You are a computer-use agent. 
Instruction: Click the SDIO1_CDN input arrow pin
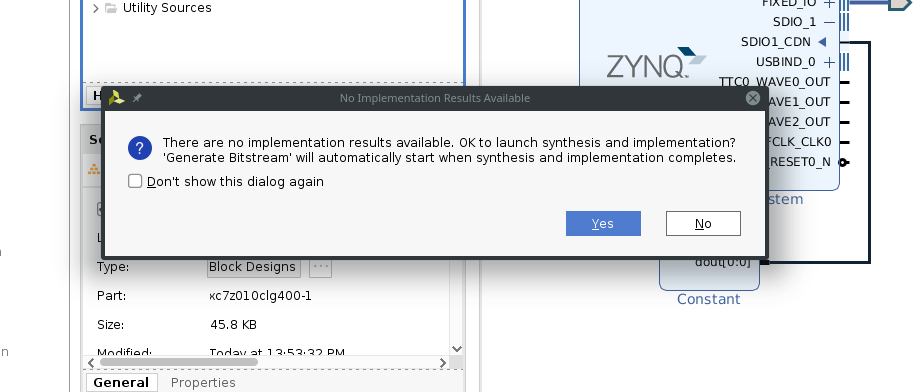(x=822, y=42)
